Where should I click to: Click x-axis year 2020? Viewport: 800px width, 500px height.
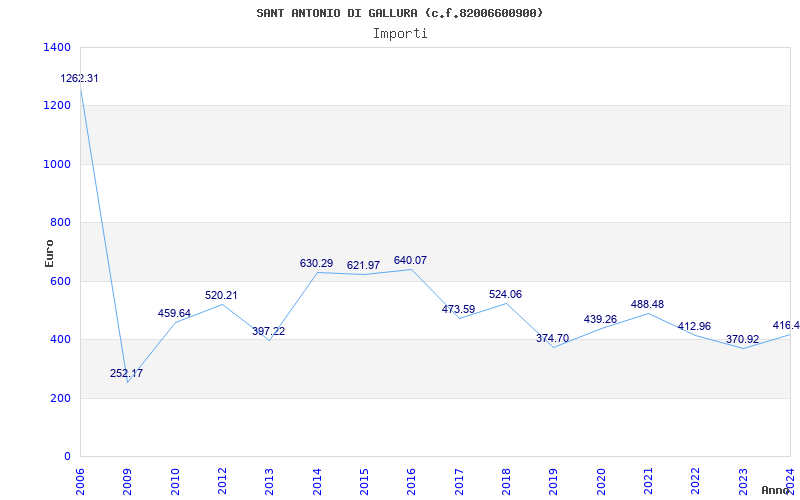pyautogui.click(x=601, y=481)
